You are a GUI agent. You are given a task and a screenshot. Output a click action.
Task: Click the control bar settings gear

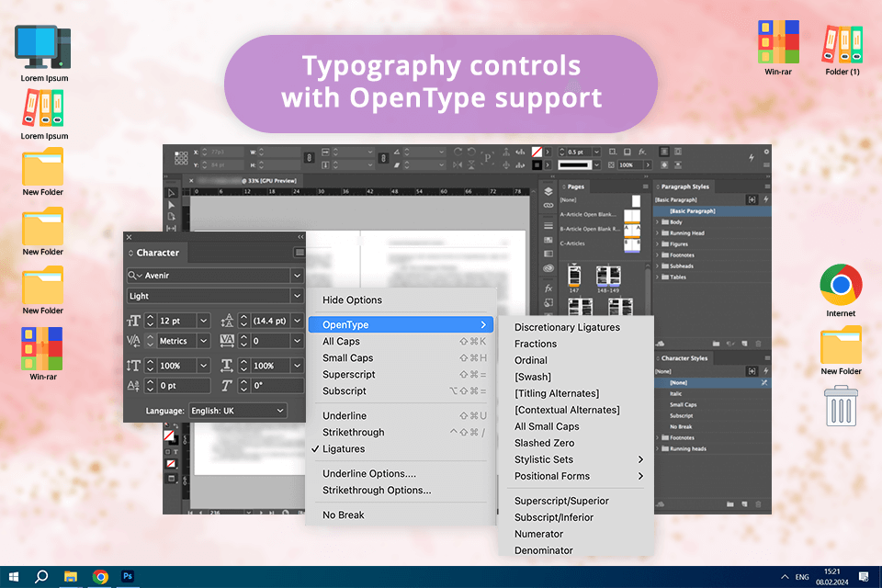tap(766, 152)
